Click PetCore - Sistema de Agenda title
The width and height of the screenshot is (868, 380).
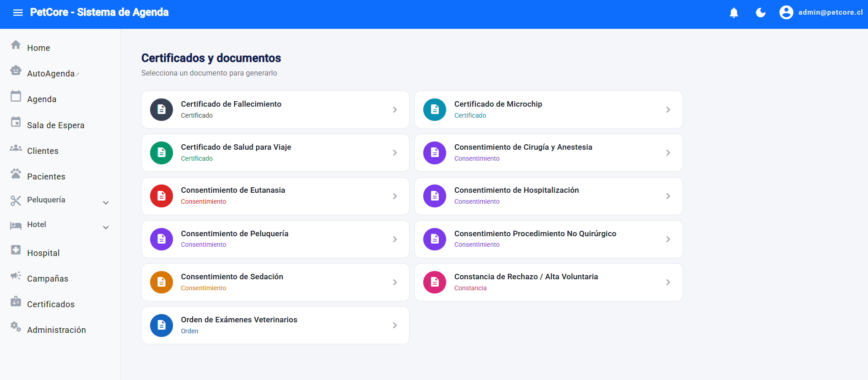tap(99, 12)
